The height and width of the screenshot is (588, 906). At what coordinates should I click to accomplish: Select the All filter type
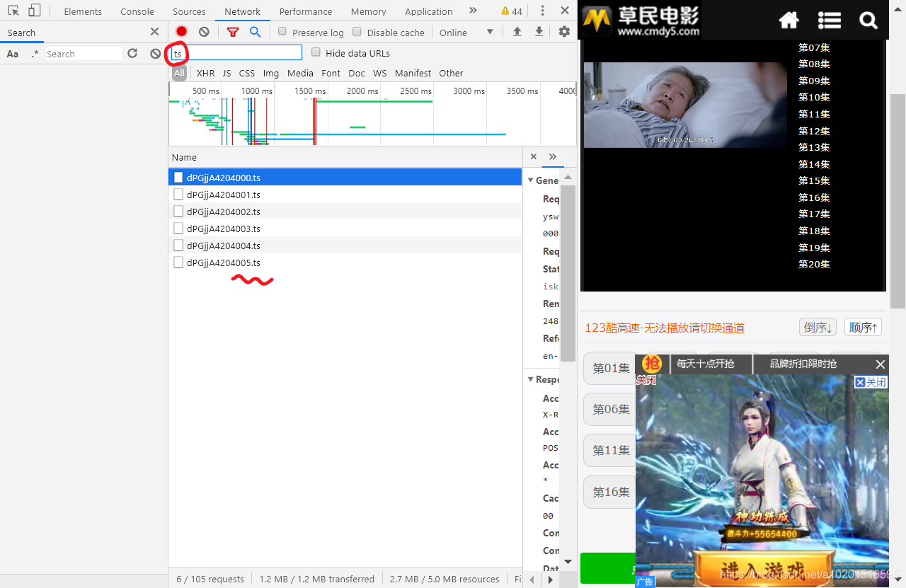click(179, 73)
